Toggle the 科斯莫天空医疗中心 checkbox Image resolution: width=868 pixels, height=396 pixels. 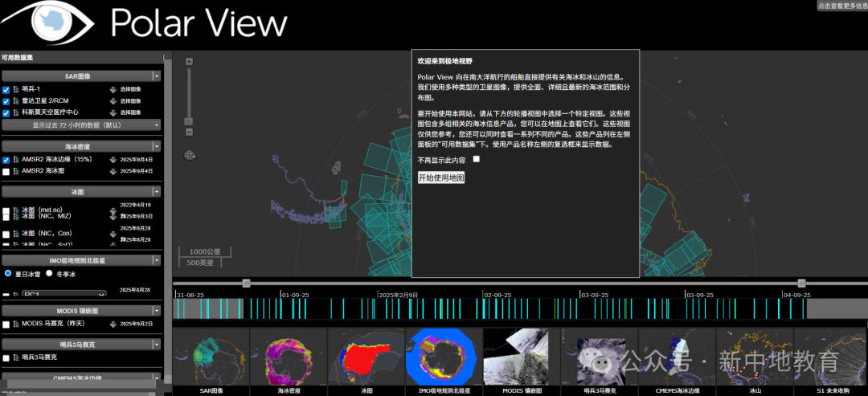coord(6,112)
